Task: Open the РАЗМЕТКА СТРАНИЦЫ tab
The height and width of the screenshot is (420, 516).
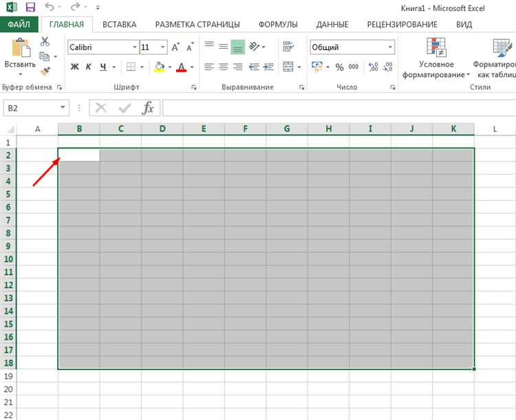Action: pyautogui.click(x=197, y=24)
